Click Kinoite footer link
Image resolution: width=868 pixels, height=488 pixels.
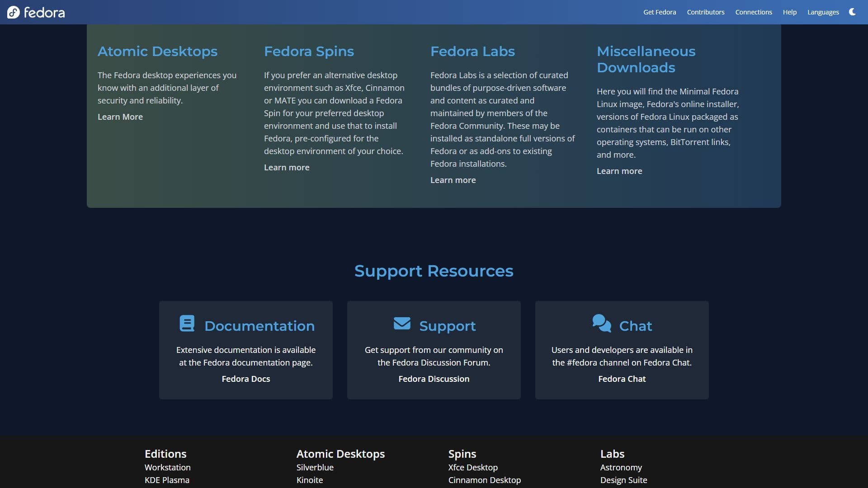click(x=310, y=480)
